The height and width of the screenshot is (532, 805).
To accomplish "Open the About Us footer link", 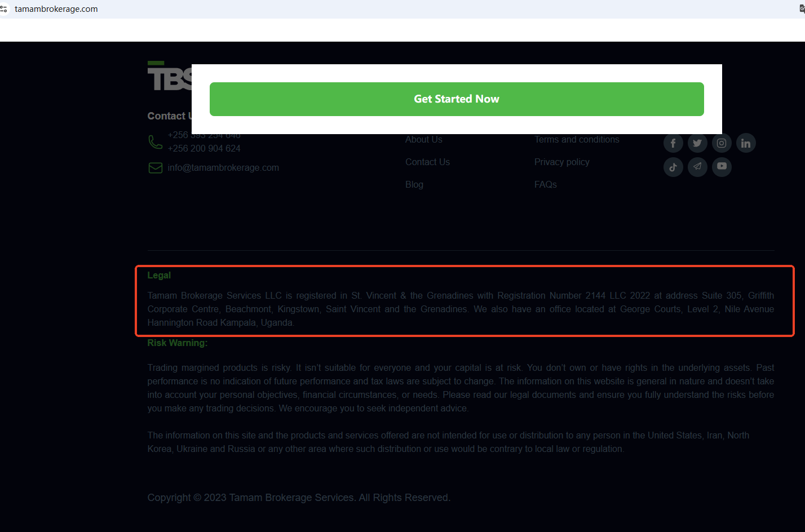I will pyautogui.click(x=424, y=140).
